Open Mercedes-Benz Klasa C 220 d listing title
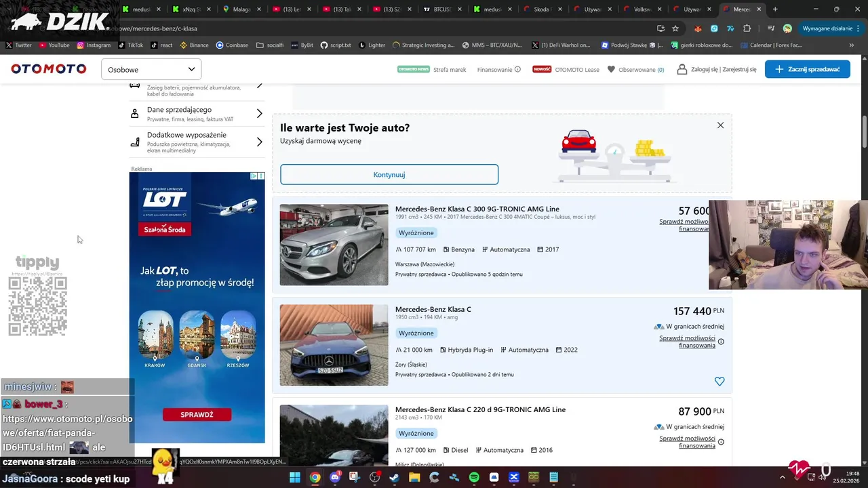 (480, 409)
